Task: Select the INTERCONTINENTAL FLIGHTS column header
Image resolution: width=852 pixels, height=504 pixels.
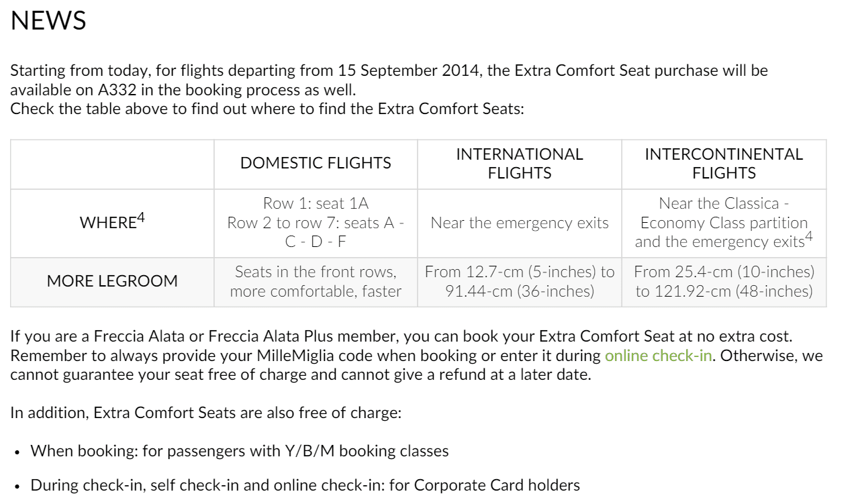Action: point(724,163)
